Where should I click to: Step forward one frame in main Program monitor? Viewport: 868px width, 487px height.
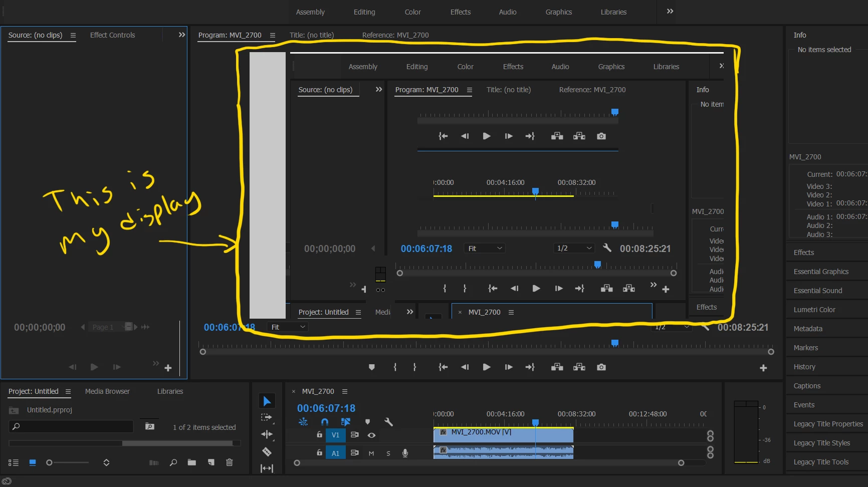509,367
